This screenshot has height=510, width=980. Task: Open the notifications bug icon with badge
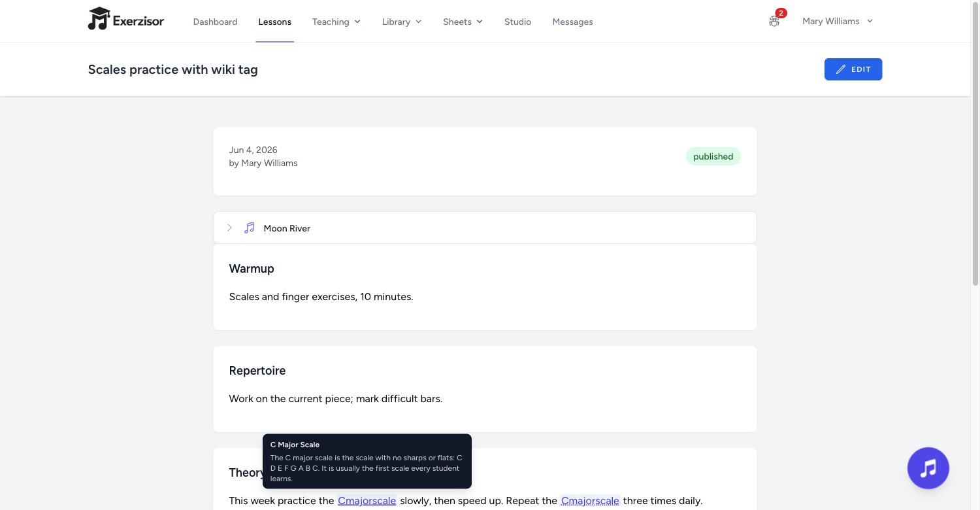(x=774, y=22)
